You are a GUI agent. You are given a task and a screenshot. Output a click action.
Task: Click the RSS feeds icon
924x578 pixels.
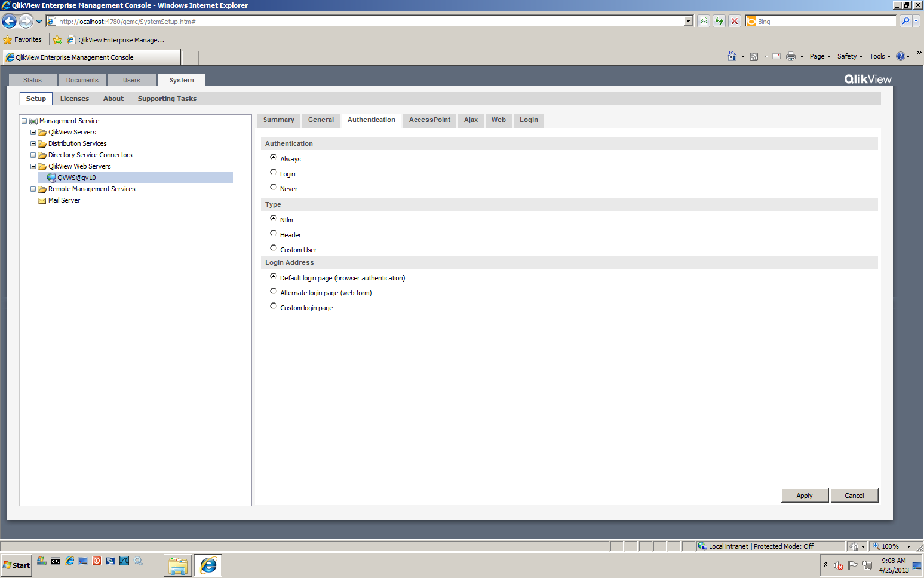pyautogui.click(x=754, y=57)
